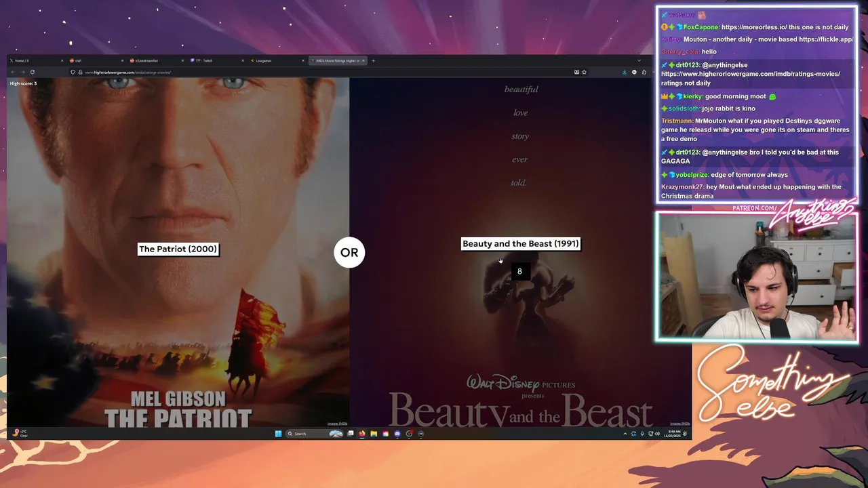Reload the current page
The image size is (868, 488).
32,72
